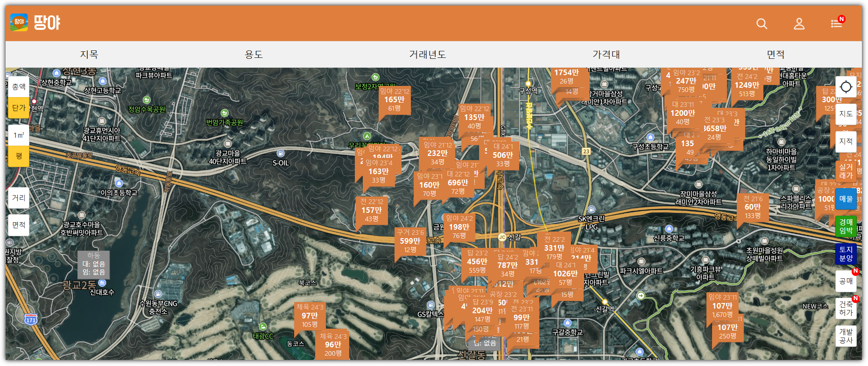Select the 평 area unit
The height and width of the screenshot is (366, 868).
coord(19,156)
